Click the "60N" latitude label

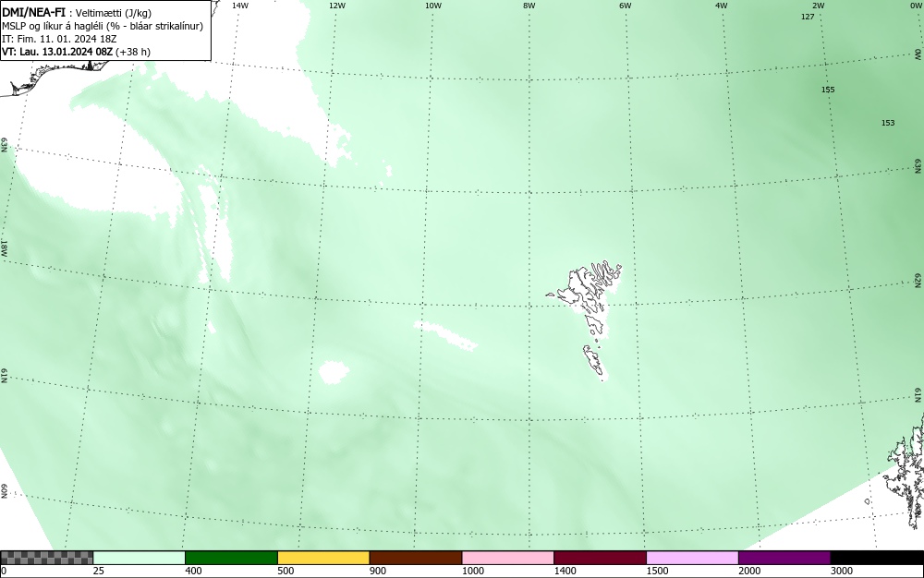[x=4, y=491]
